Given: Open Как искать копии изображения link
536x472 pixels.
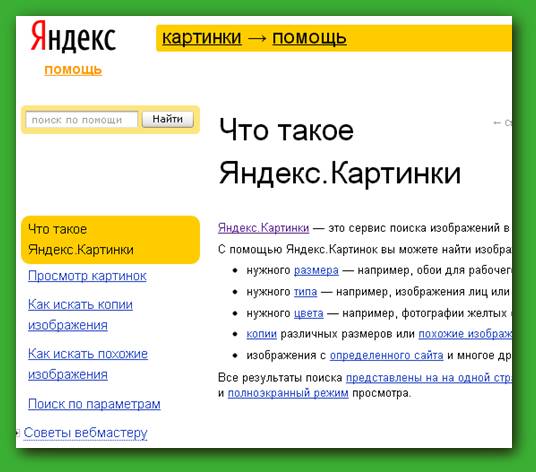Looking at the screenshot, I should click(x=80, y=314).
